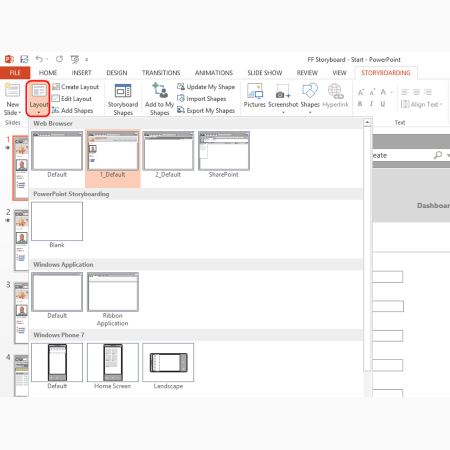The width and height of the screenshot is (450, 450).
Task: Toggle Bold formatting
Action: point(360,104)
